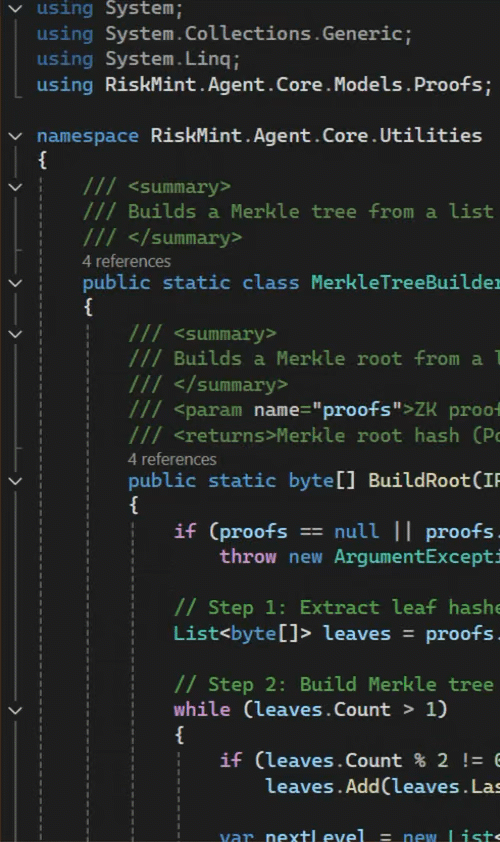Open 4 references above BuildRoot method
This screenshot has width=500, height=842.
pyautogui.click(x=172, y=460)
